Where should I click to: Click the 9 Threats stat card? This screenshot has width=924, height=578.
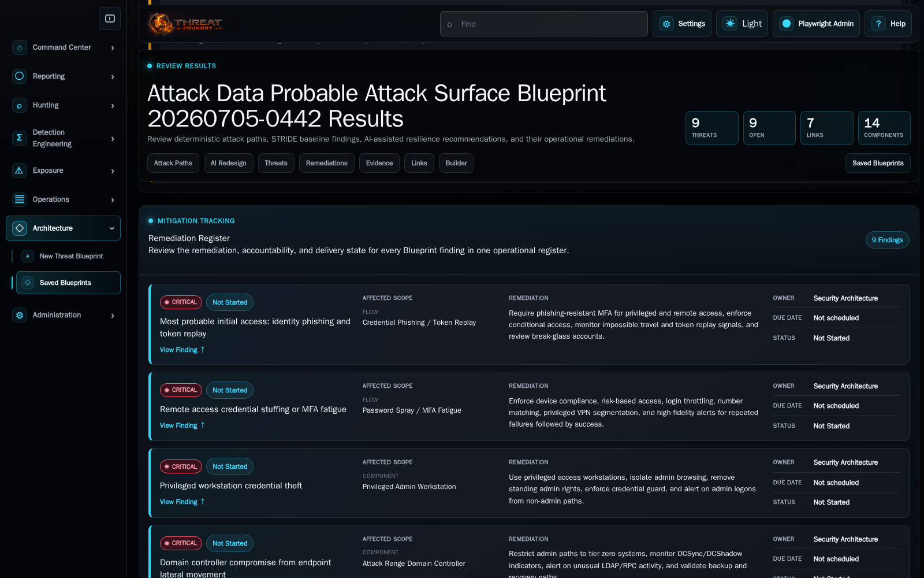pos(711,128)
